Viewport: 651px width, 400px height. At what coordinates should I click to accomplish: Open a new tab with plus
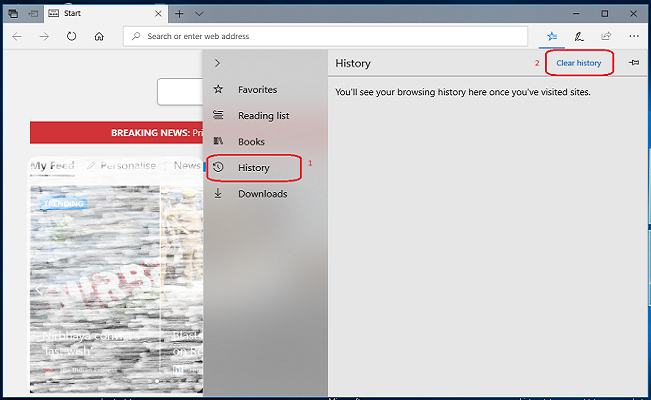(x=179, y=14)
